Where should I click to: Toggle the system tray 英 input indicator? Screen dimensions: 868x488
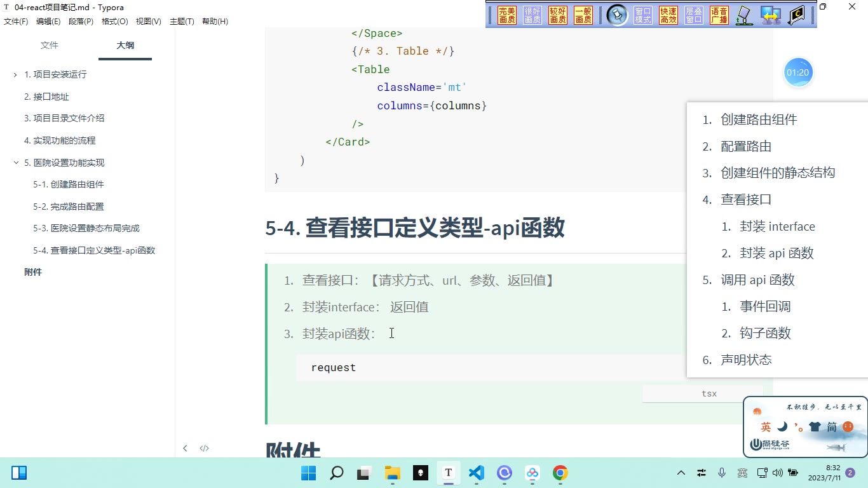pos(742,473)
